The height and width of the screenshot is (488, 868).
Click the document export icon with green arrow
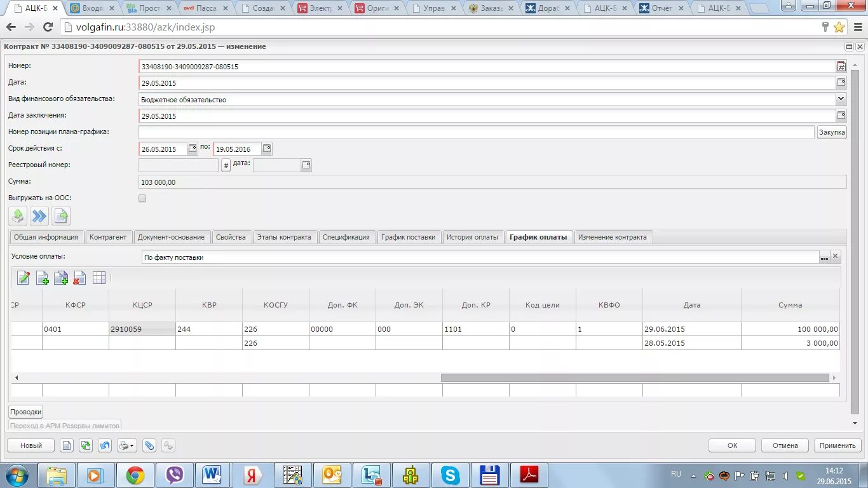pos(61,216)
